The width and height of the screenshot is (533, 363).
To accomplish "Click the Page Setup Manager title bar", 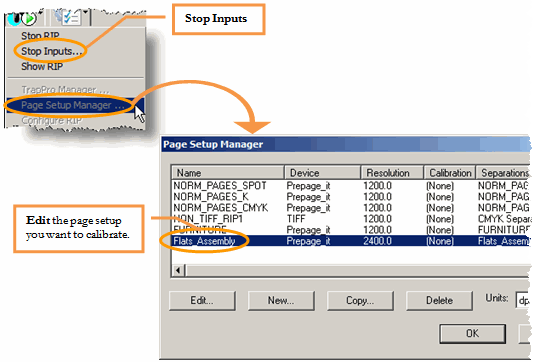I will click(x=346, y=144).
